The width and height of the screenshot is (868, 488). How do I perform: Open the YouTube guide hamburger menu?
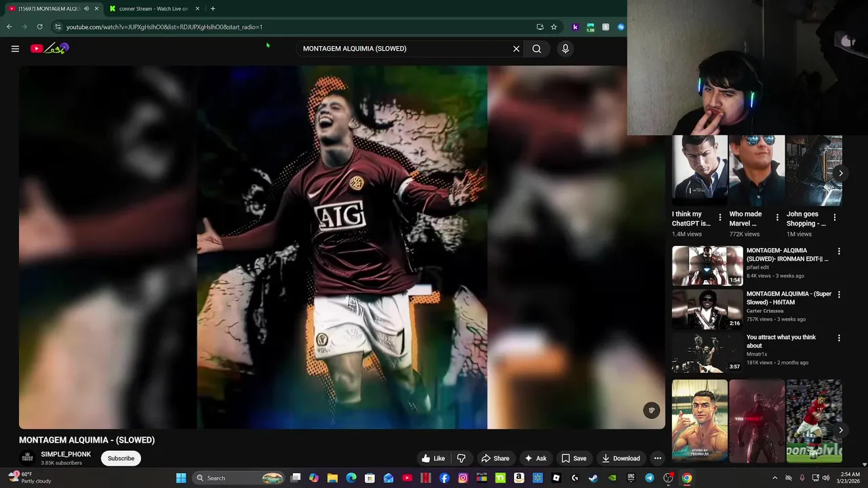15,48
